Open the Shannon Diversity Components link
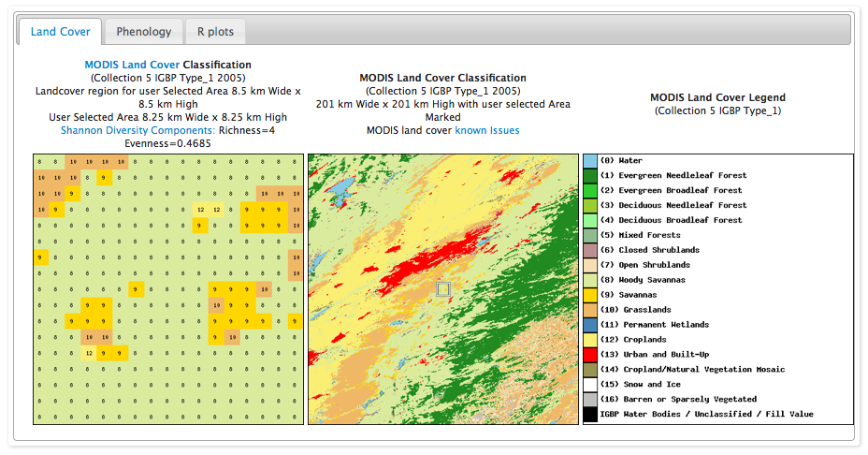 [x=137, y=130]
